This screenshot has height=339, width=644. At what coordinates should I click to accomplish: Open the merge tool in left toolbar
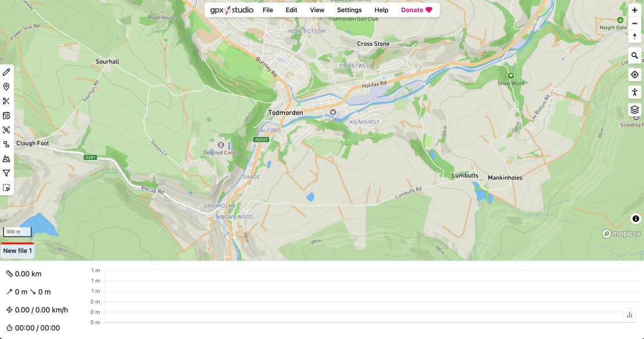click(6, 144)
